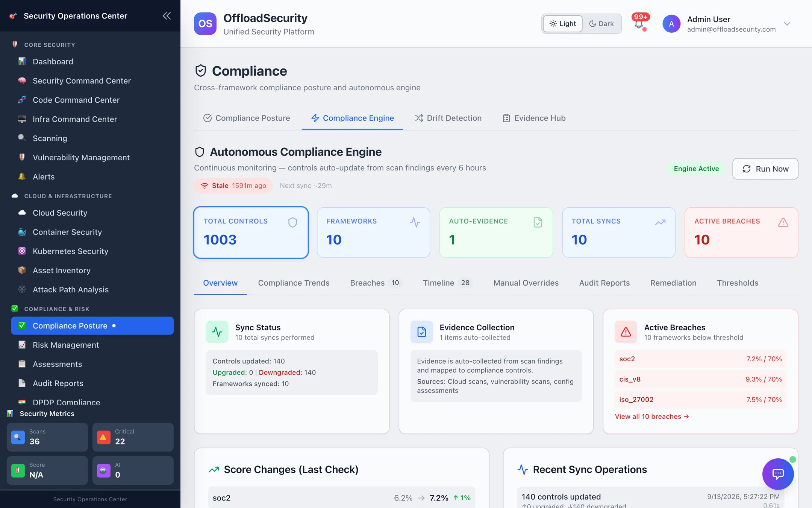Click the soc2 score change row

point(341,497)
